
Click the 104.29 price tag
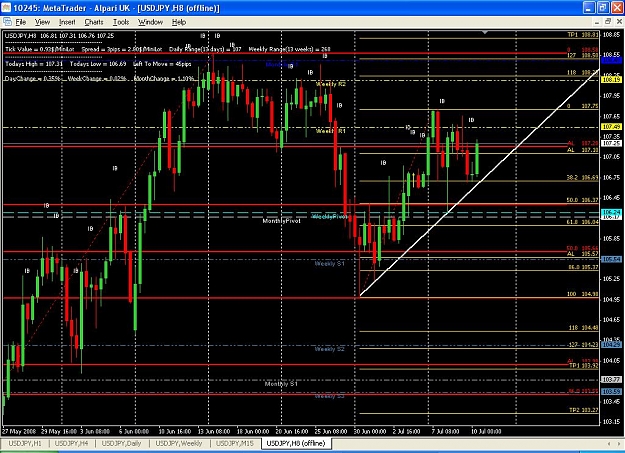point(611,345)
